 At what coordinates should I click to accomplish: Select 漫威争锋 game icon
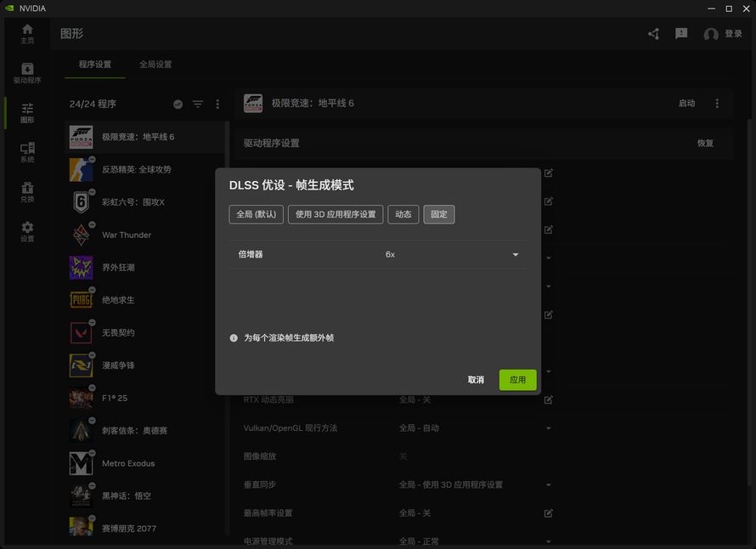[x=81, y=365]
